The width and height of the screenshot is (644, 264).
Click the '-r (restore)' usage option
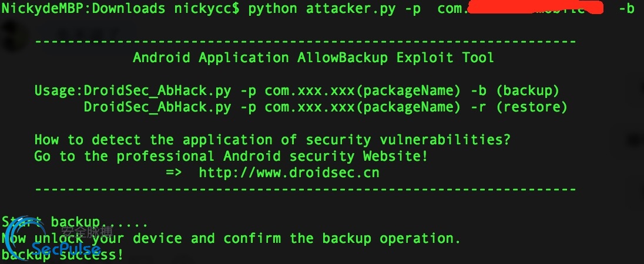coord(519,107)
